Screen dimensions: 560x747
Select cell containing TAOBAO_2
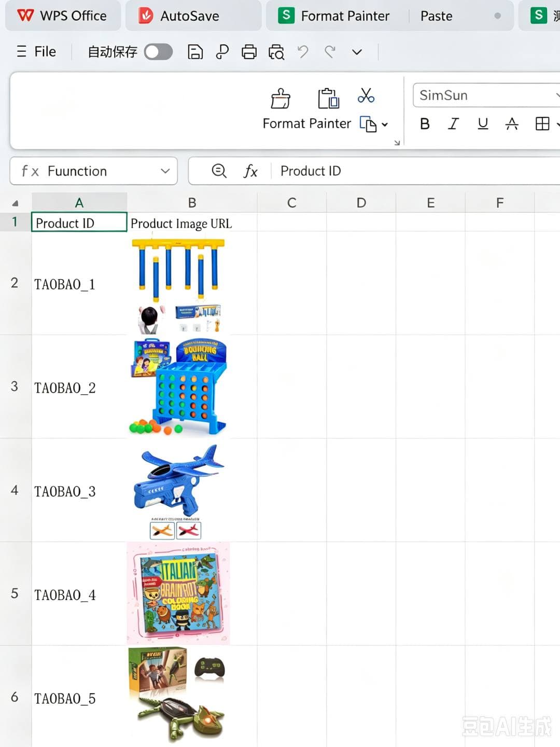79,387
